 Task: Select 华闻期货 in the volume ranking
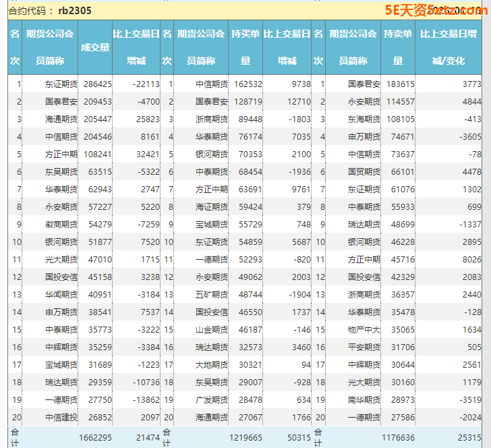coord(61,295)
